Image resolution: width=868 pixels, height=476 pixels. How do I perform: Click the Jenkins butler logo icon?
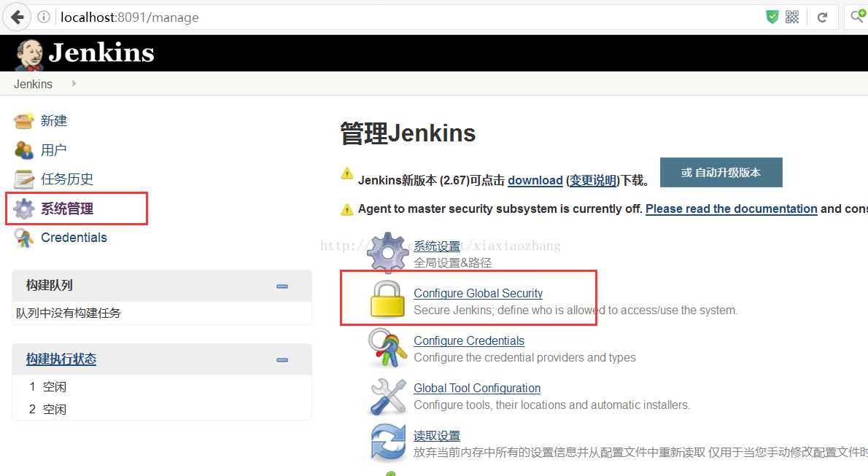click(x=28, y=55)
